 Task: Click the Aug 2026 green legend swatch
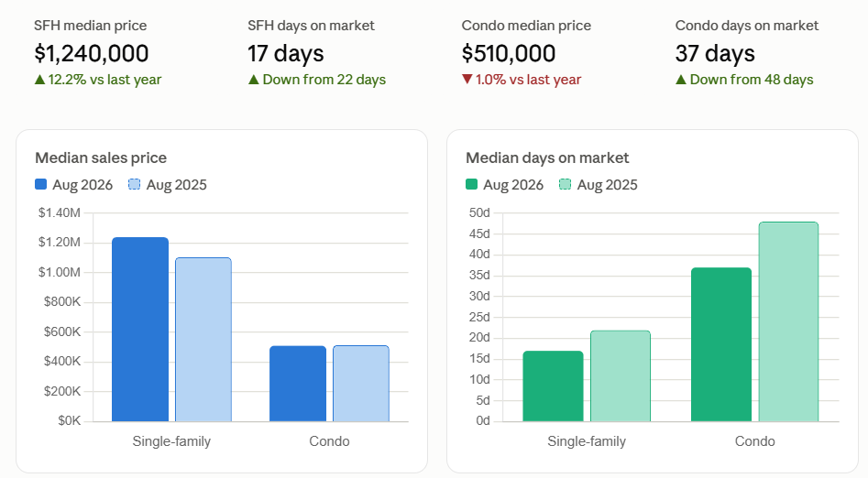[x=471, y=184]
